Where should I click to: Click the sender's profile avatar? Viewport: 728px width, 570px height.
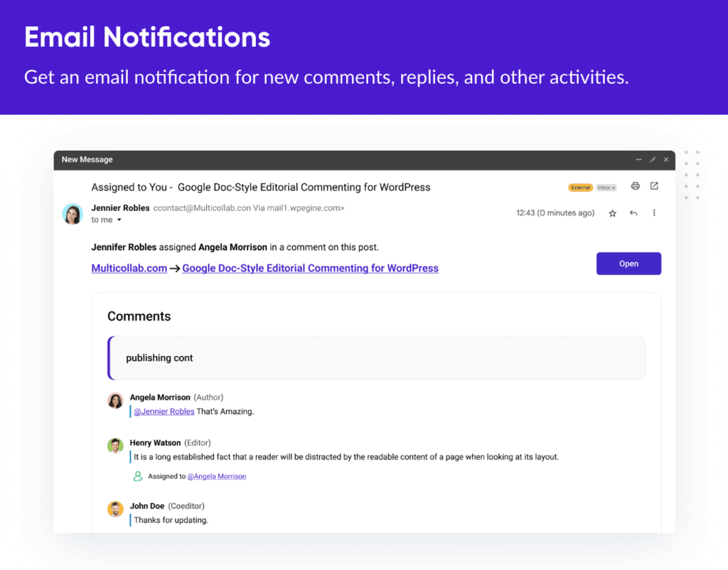[x=73, y=214]
